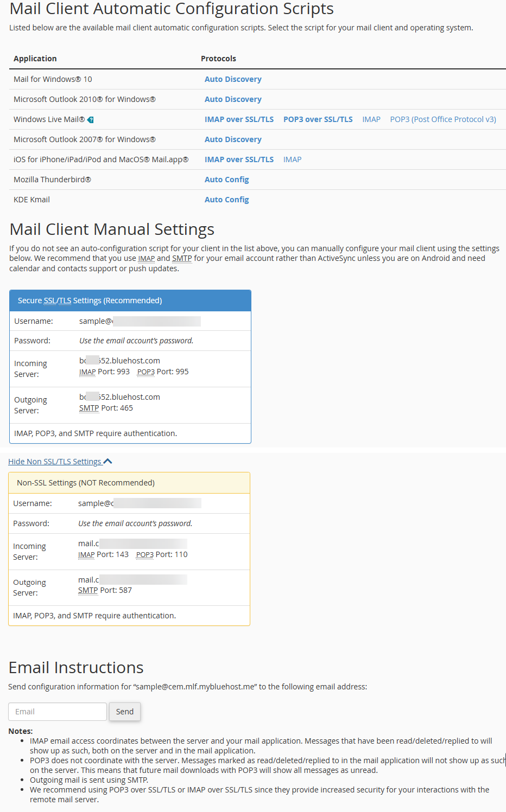Choose the IMAP script for iOS devices
The width and height of the screenshot is (506, 812).
tap(292, 159)
